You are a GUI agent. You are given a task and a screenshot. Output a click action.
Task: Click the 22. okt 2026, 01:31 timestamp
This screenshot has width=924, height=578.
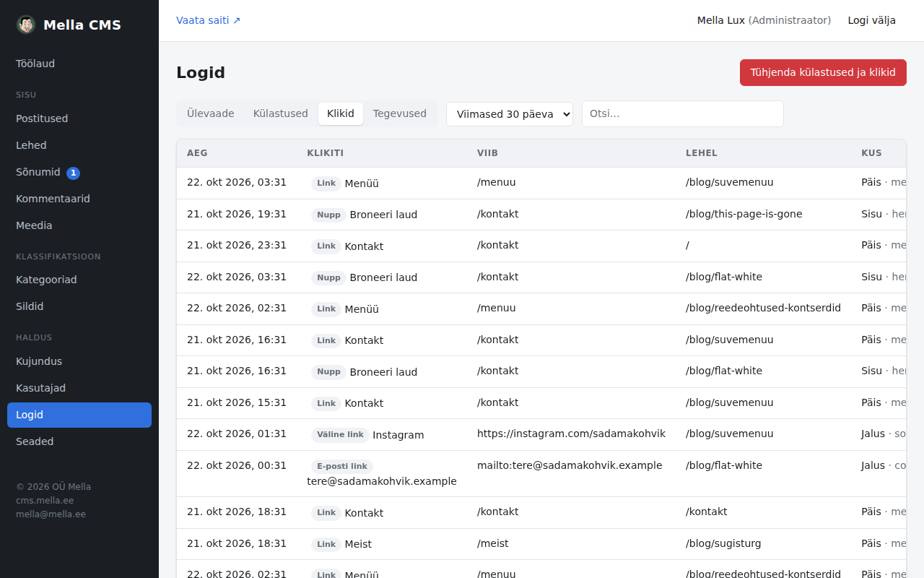(x=237, y=433)
